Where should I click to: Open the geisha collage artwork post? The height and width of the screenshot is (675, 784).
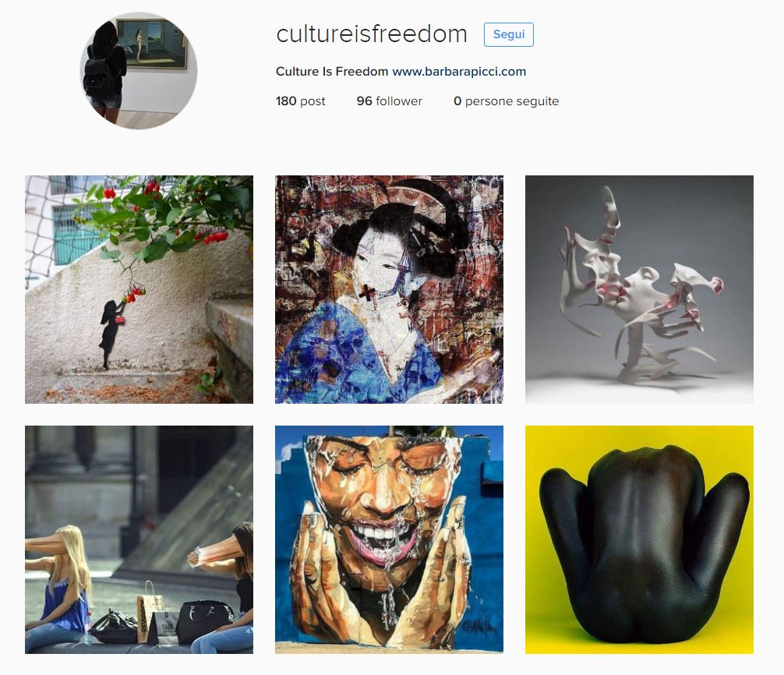(389, 289)
